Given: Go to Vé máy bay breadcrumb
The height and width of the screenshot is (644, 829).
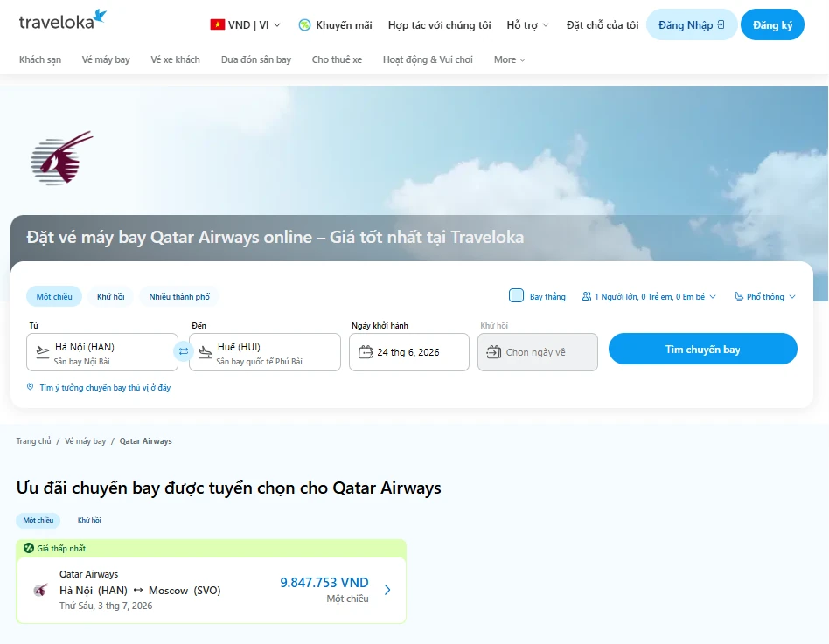Looking at the screenshot, I should point(85,440).
